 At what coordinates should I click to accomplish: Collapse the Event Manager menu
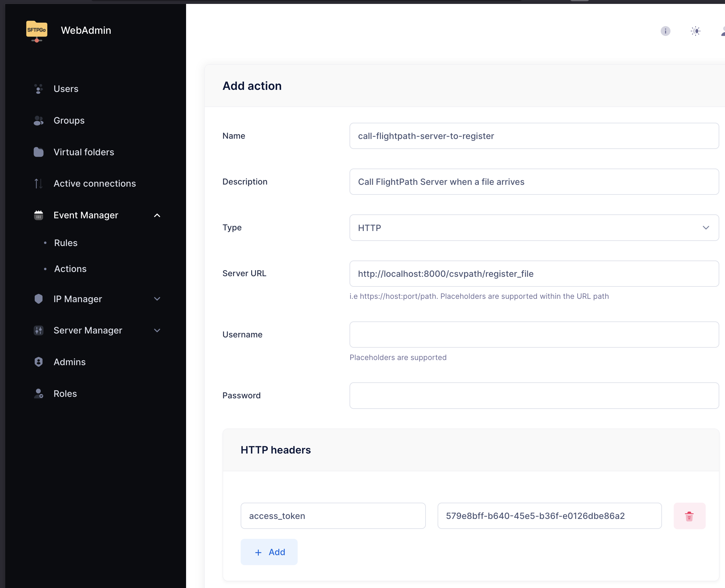click(x=157, y=215)
